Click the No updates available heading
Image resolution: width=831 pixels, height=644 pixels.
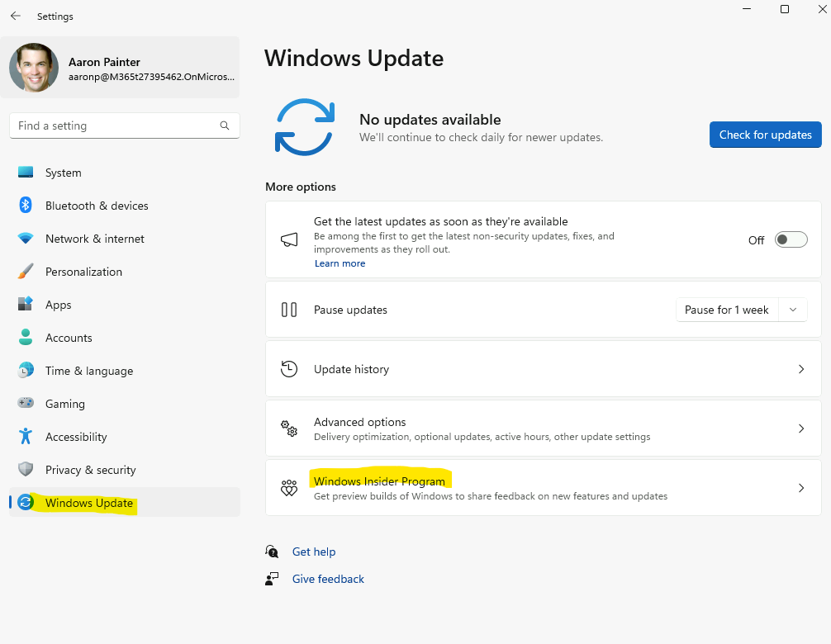click(x=430, y=120)
